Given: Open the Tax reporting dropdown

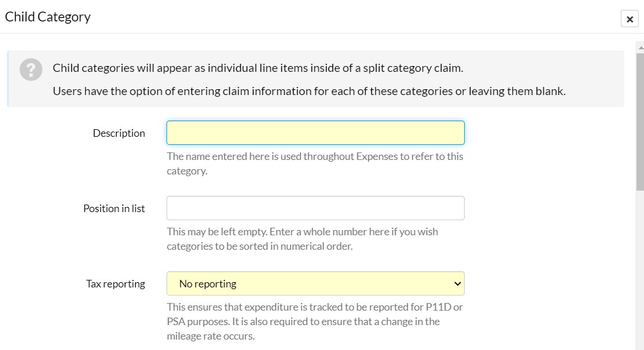Looking at the screenshot, I should [316, 283].
